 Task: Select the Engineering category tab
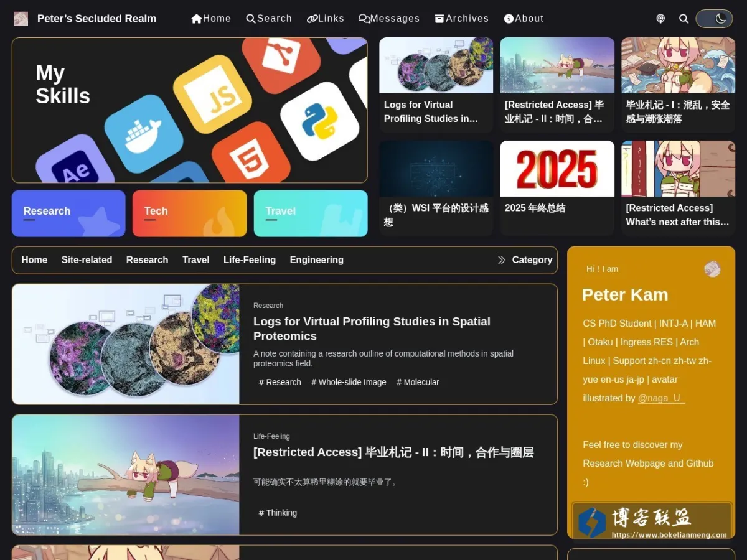click(316, 260)
